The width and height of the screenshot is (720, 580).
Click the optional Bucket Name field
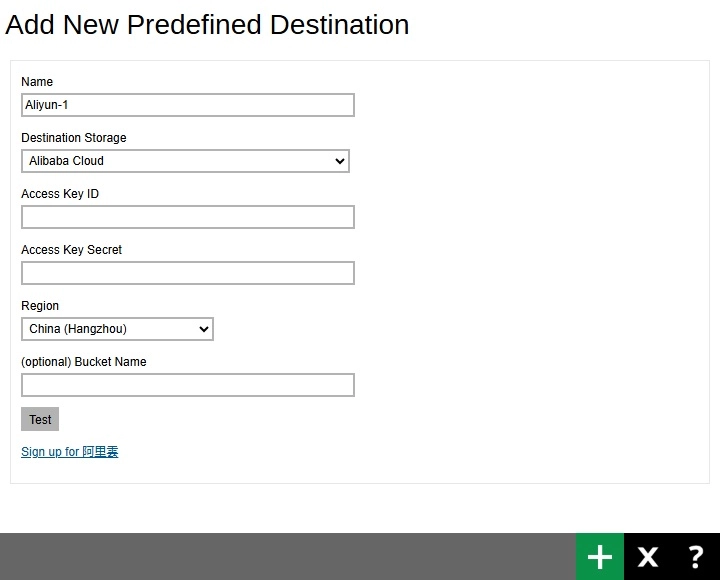click(188, 385)
